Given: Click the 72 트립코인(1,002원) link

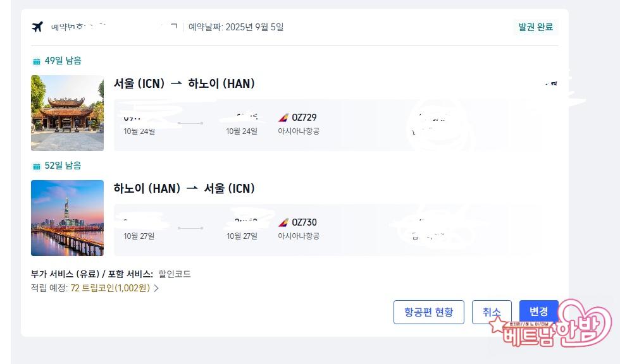Looking at the screenshot, I should 110,288.
